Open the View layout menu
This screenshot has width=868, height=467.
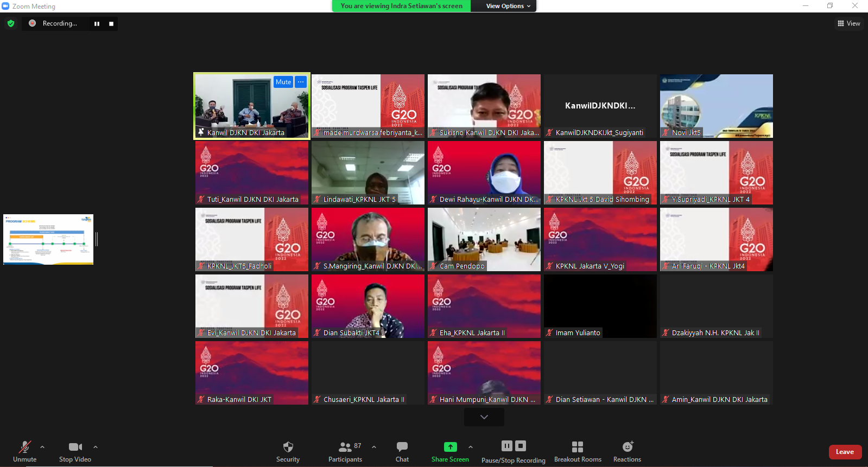pos(849,23)
